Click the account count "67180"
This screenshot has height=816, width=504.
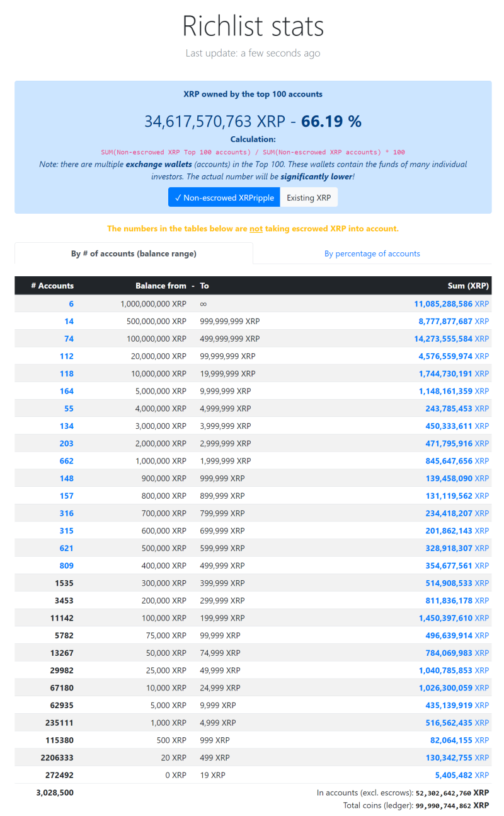tap(62, 687)
